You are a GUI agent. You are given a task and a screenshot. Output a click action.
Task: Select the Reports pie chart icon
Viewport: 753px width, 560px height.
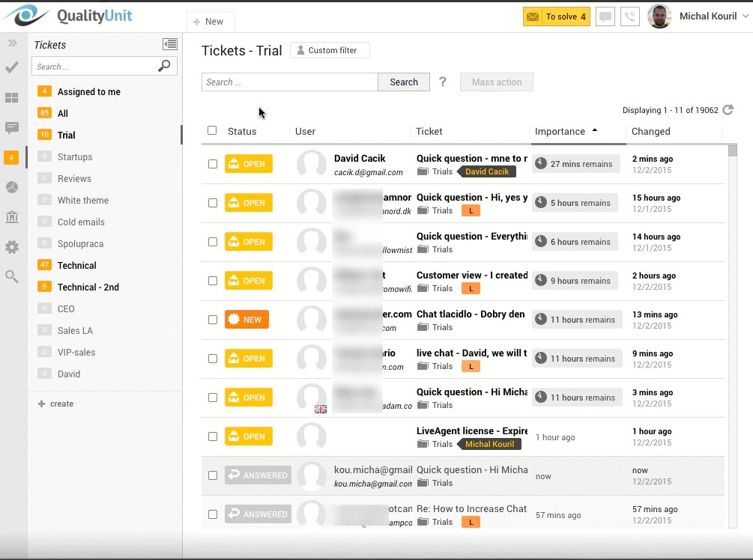coord(10,187)
